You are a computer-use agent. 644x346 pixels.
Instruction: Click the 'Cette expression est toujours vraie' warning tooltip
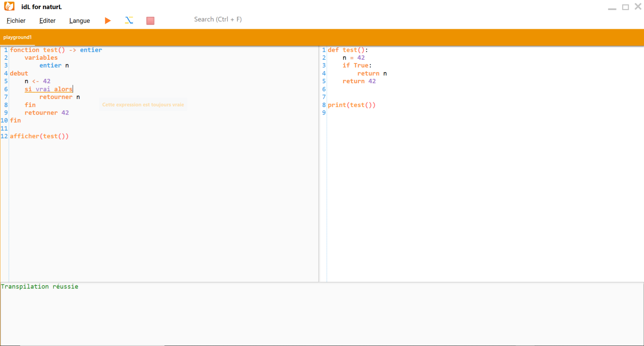pyautogui.click(x=143, y=105)
